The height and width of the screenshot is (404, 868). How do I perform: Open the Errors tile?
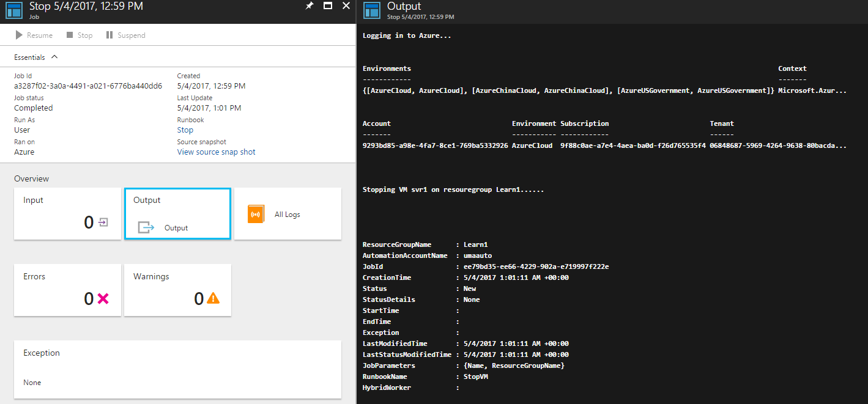[x=67, y=290]
